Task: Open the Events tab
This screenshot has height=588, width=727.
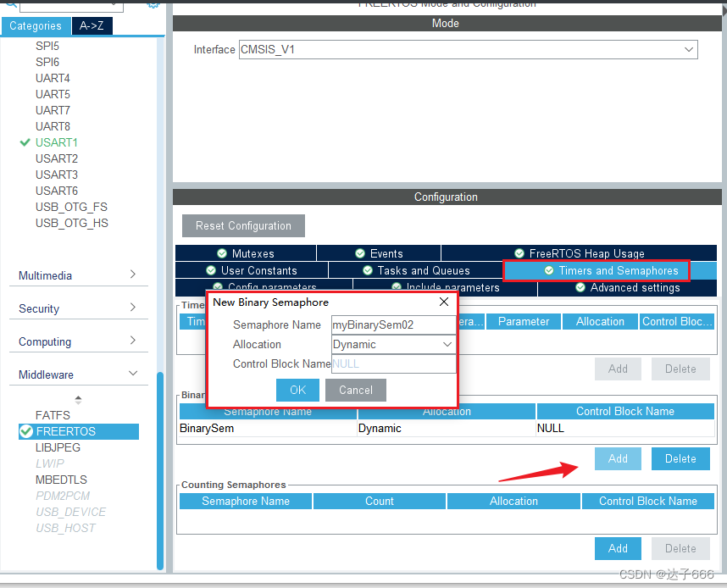Action: [x=379, y=253]
